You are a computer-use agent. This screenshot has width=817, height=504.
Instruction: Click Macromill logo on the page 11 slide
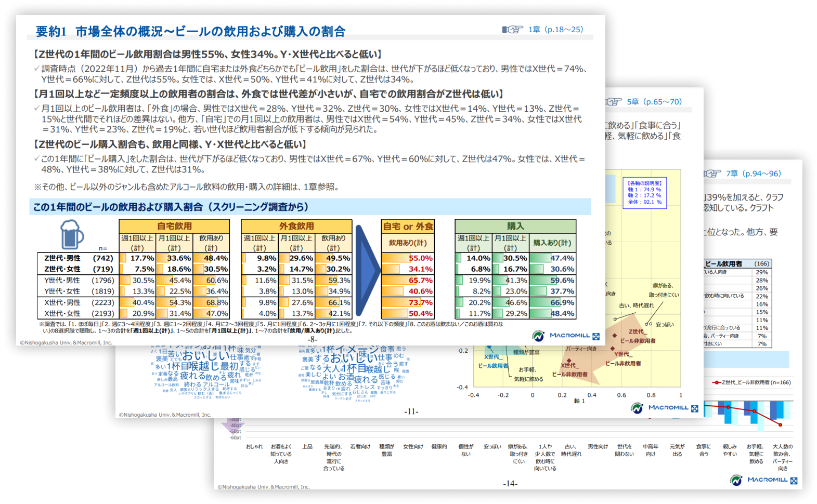664,408
